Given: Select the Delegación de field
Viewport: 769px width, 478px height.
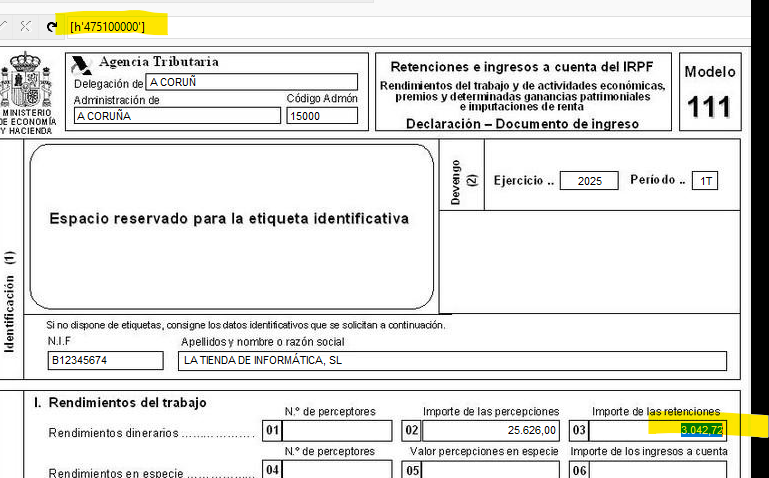Looking at the screenshot, I should pos(251,82).
